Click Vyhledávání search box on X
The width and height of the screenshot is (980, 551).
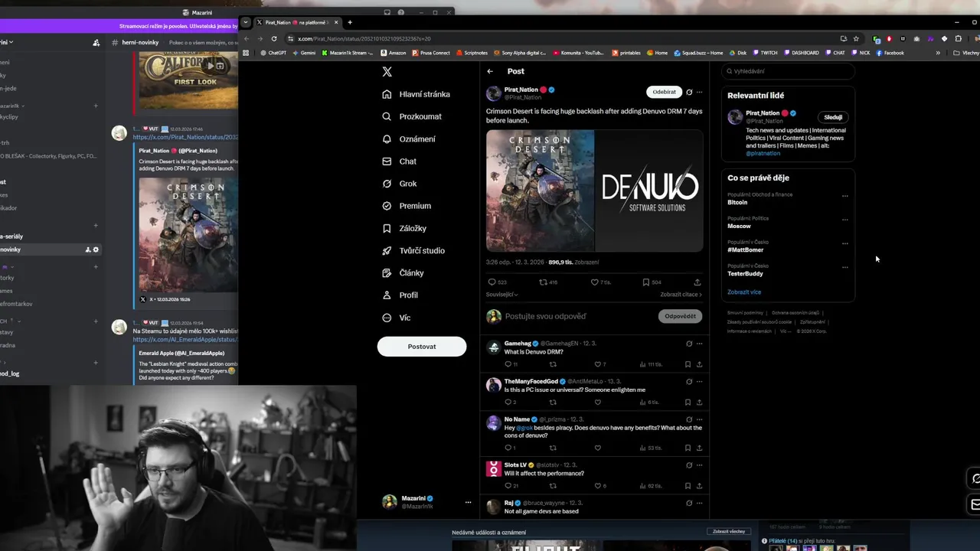click(x=788, y=71)
